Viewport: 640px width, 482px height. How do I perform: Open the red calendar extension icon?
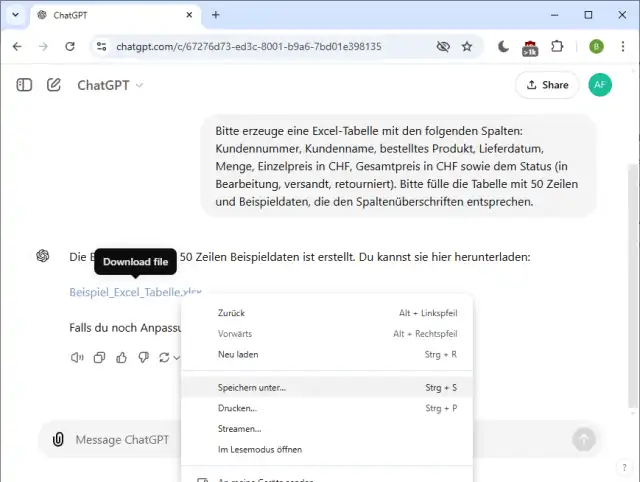point(530,48)
